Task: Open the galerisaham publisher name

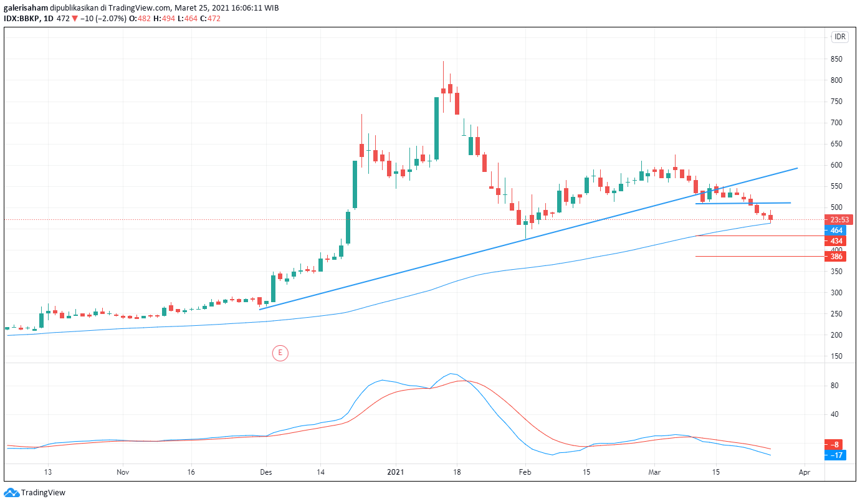Action: [26, 8]
